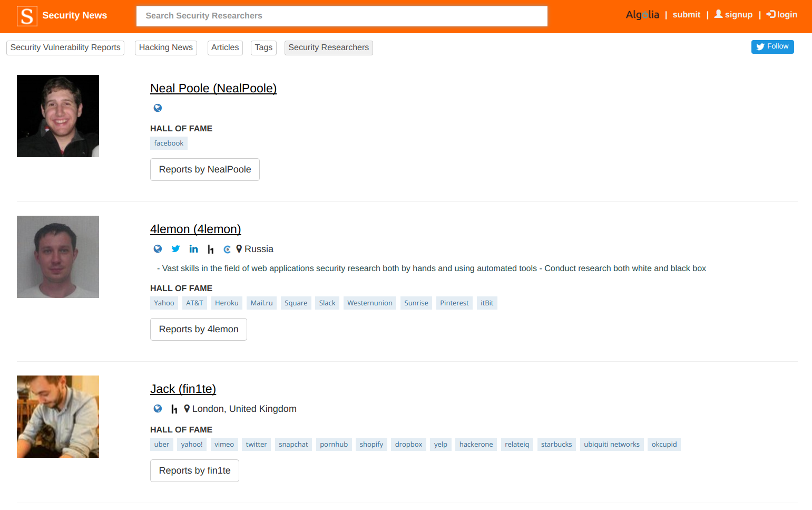
Task: Select the snapchat tag
Action: point(294,445)
